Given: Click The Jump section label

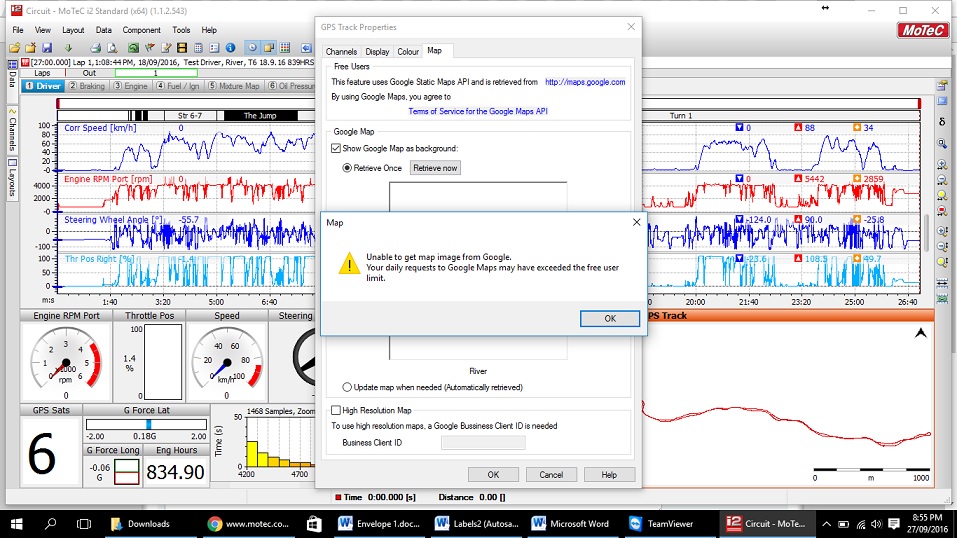Looking at the screenshot, I should [260, 115].
